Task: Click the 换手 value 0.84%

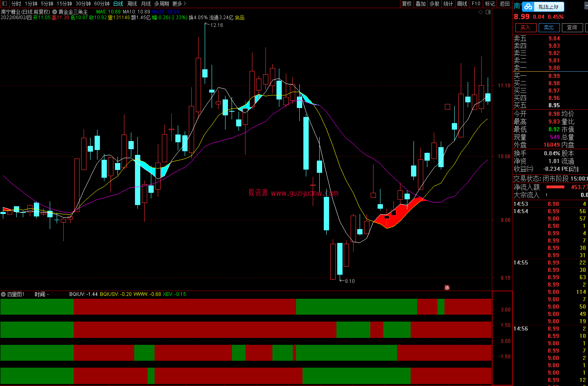Action: (x=552, y=154)
